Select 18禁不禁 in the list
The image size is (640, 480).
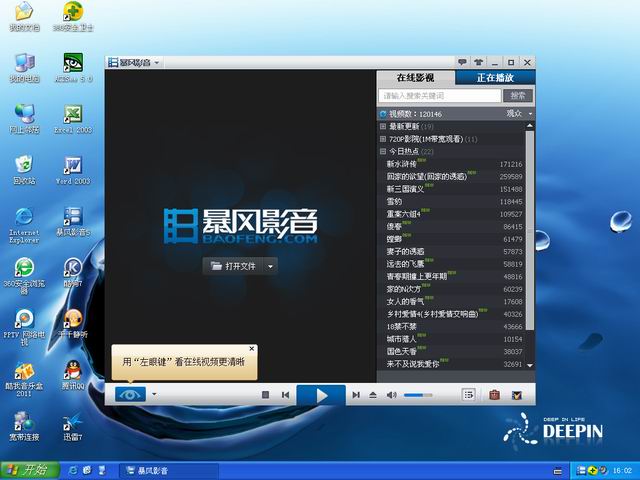point(452,327)
